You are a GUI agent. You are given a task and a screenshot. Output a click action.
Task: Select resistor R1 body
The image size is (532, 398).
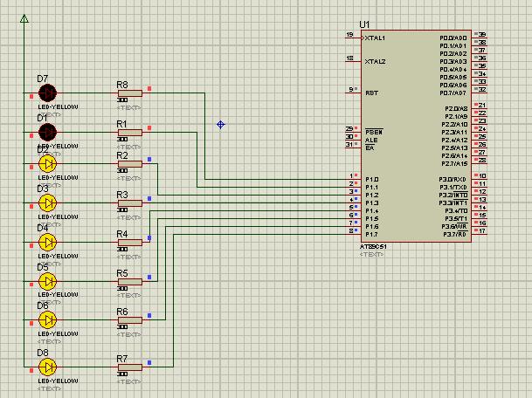130,133
